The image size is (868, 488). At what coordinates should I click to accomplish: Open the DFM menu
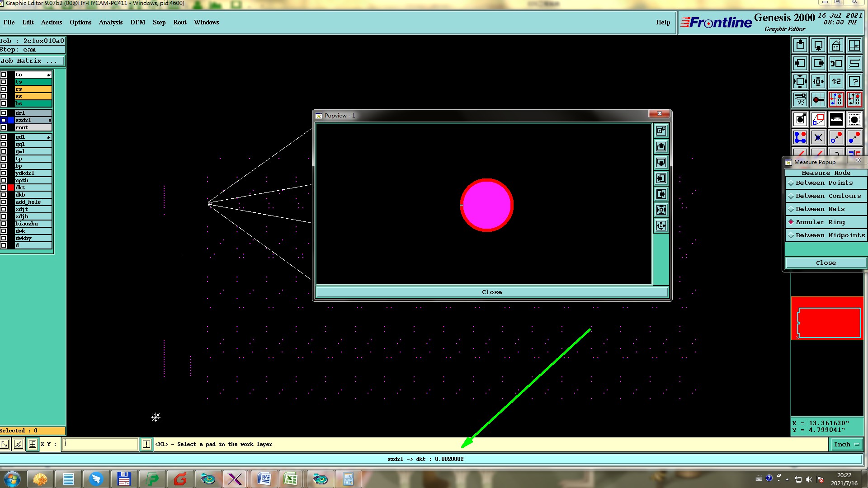pos(137,22)
